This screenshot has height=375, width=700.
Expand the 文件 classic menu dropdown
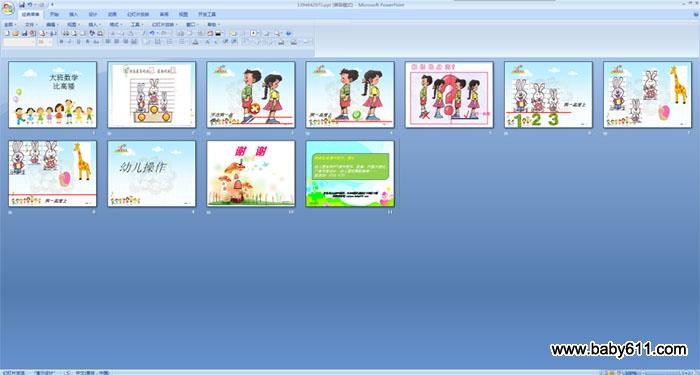(31, 25)
